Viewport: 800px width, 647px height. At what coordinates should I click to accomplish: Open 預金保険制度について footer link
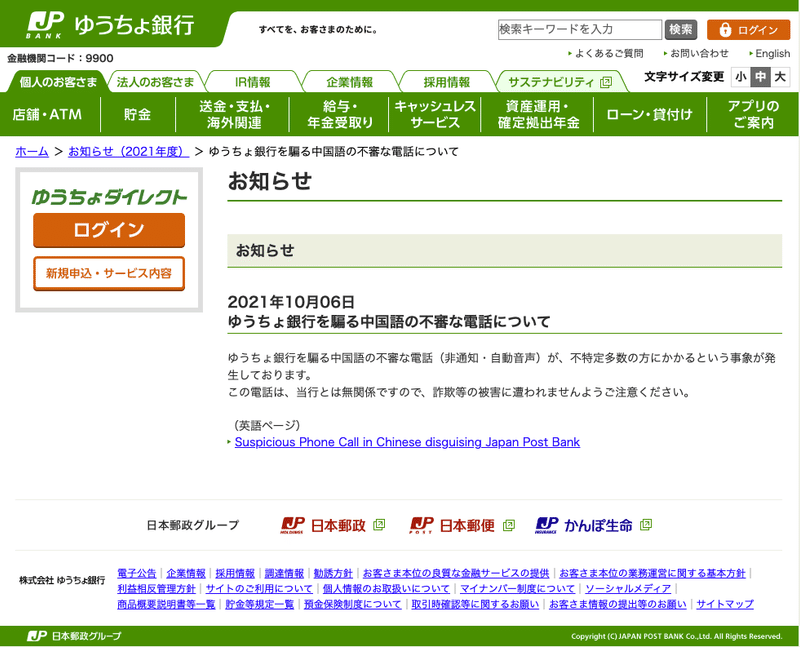(353, 604)
